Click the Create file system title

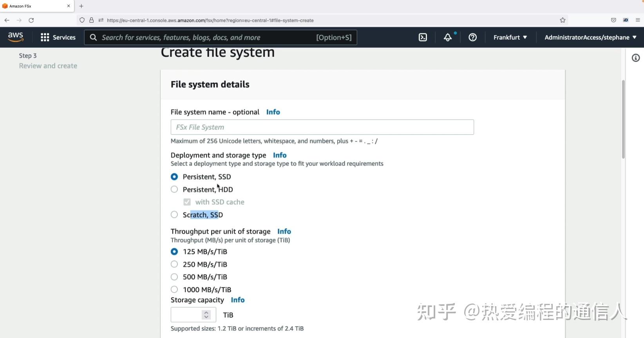(x=218, y=53)
